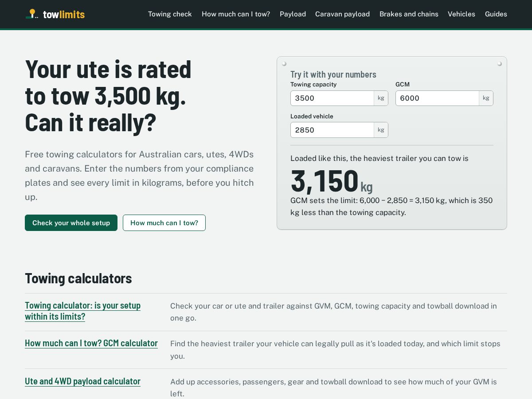Open Ute and 4WD payload calculator link
This screenshot has height=399, width=532.
point(82,381)
